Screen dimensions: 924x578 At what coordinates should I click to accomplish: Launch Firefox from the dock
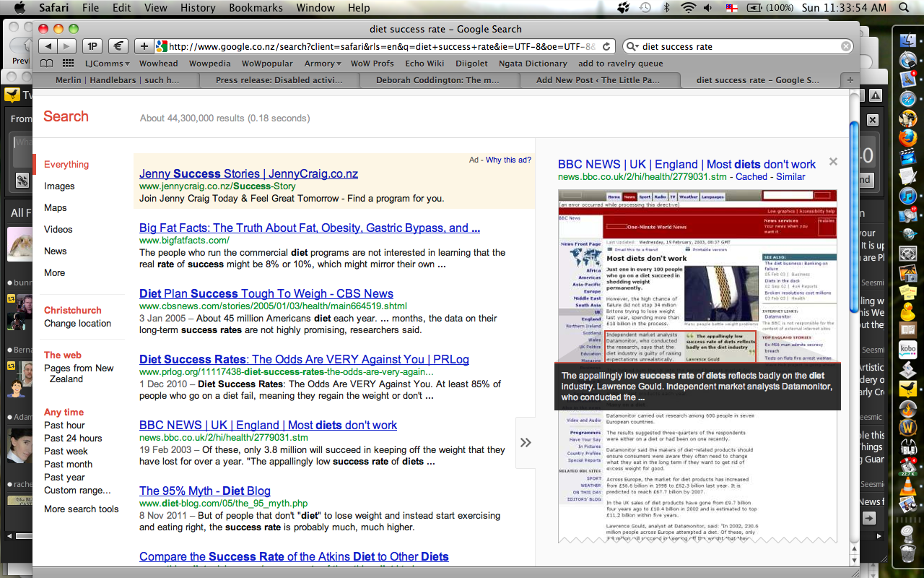pos(908,137)
